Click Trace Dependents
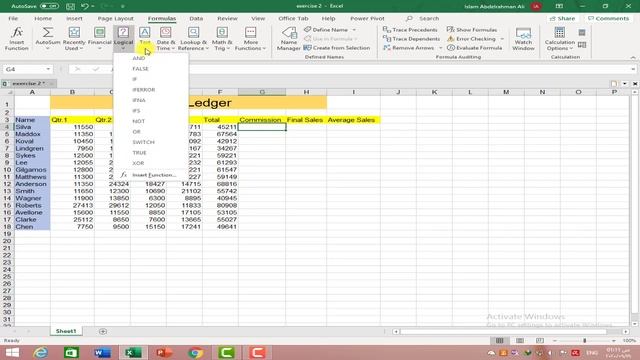640x360 pixels. [x=411, y=39]
